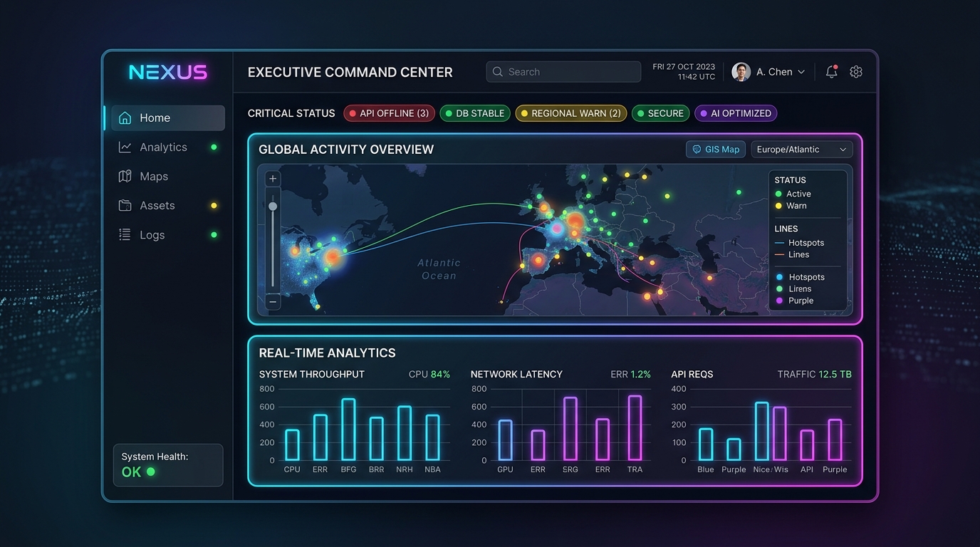Click the A. Chen profile avatar

click(x=741, y=72)
